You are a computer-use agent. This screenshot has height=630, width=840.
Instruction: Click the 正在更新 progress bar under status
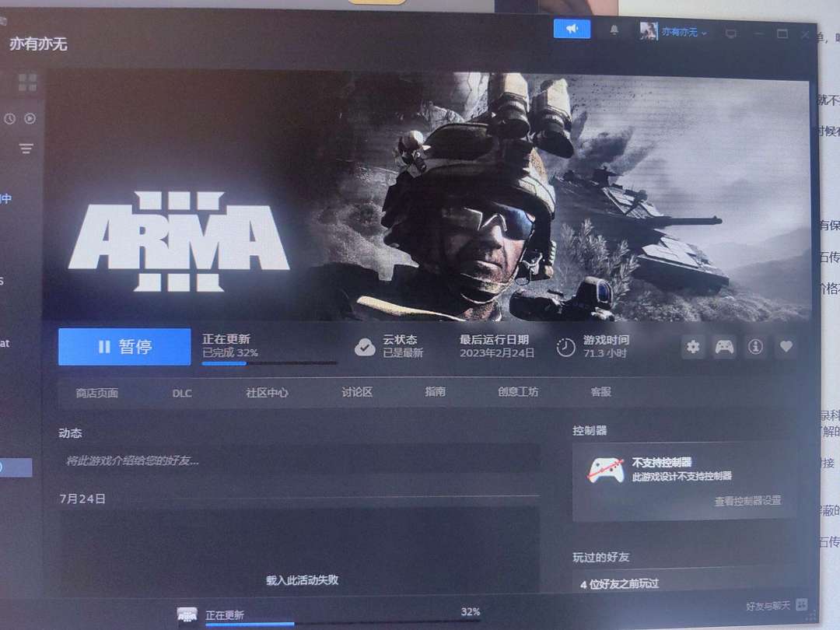click(x=269, y=363)
